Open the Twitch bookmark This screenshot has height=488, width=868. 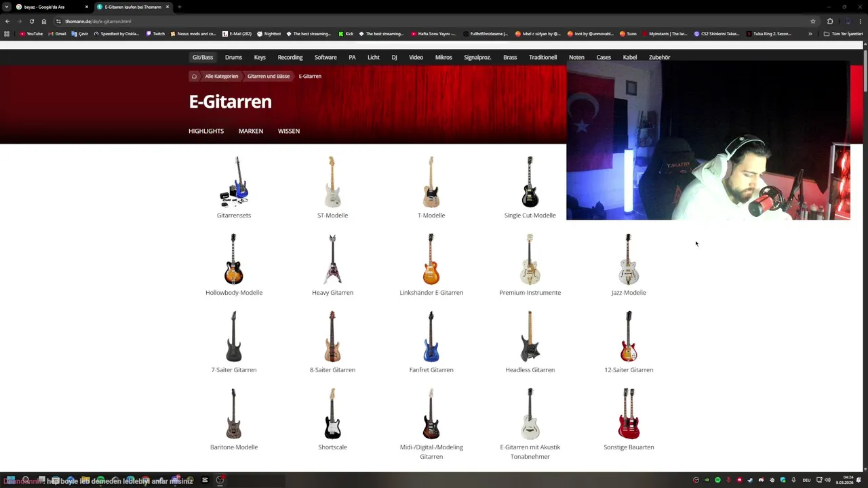pyautogui.click(x=155, y=34)
